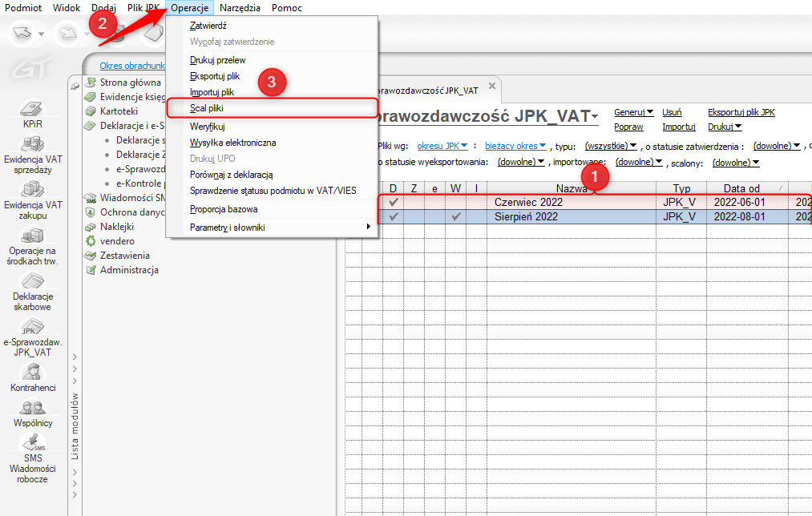Choose Weryfikuj menu entry
The image size is (812, 516).
point(273,127)
